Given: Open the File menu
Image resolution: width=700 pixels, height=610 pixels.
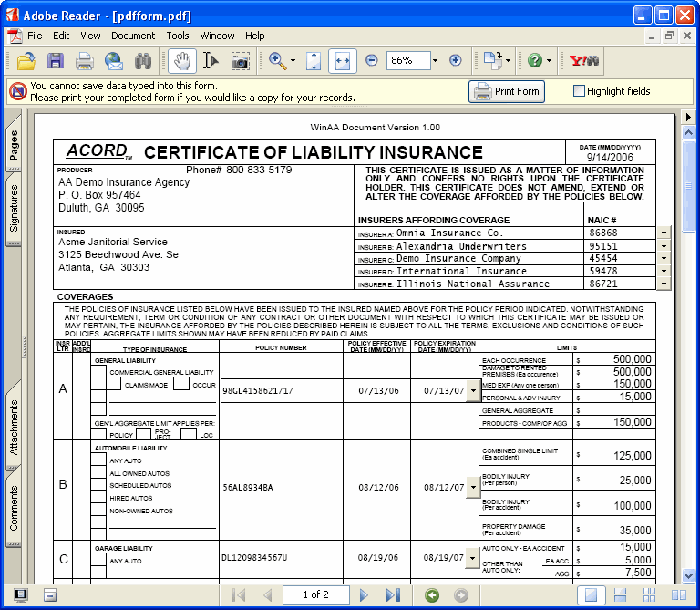Looking at the screenshot, I should tap(35, 36).
